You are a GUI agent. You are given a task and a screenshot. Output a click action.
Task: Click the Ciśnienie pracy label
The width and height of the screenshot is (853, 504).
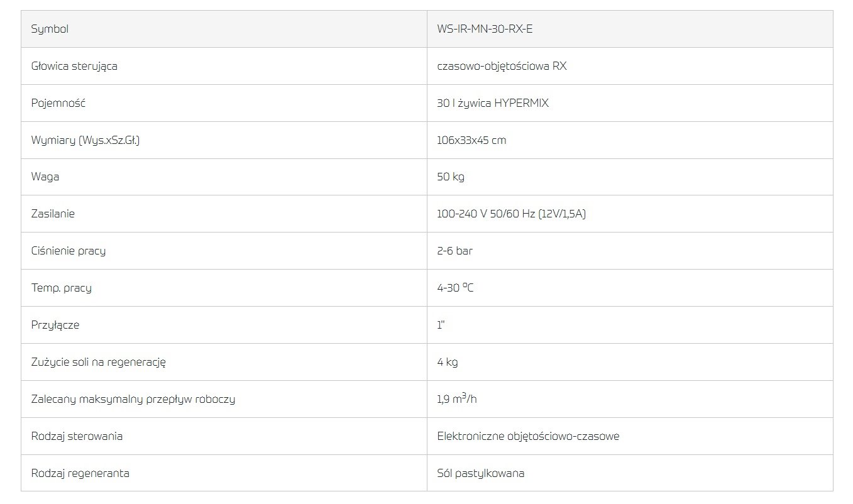(69, 251)
